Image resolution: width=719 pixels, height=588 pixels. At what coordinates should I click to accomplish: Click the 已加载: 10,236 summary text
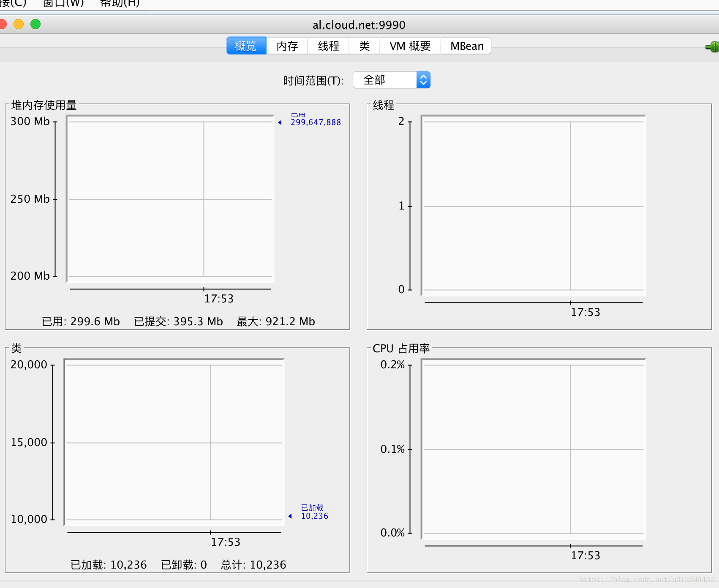(109, 565)
